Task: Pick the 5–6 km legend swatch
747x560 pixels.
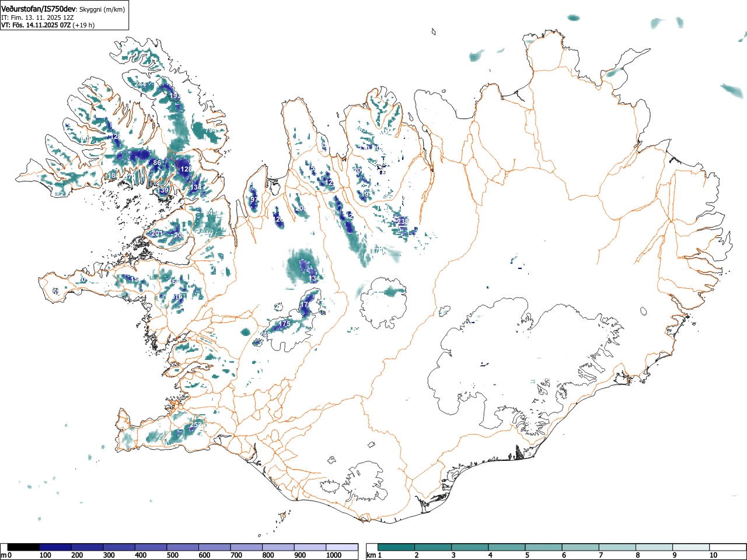Action: [543, 547]
